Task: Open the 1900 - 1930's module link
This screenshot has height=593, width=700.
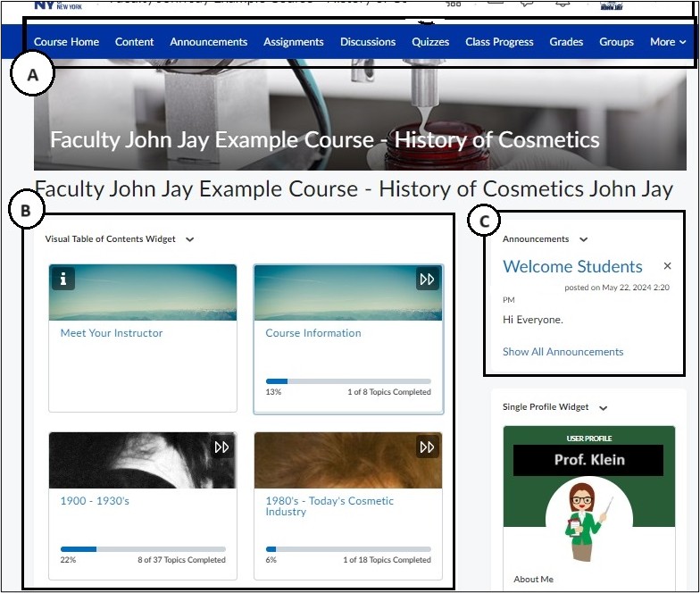Action: (x=95, y=501)
